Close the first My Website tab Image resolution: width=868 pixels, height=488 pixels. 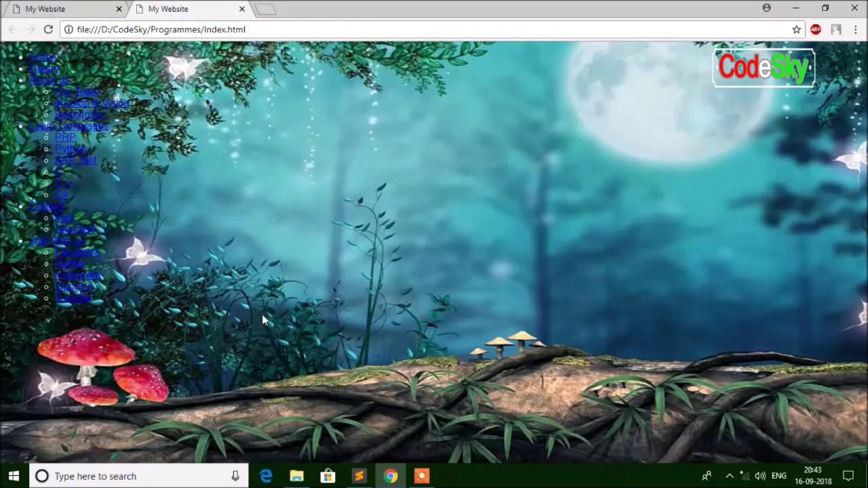119,9
